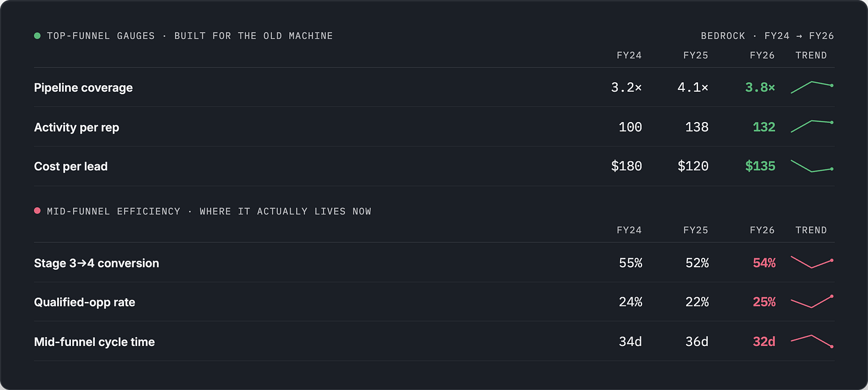Click the Stage 3→4 conversion sparkline

pyautogui.click(x=812, y=263)
